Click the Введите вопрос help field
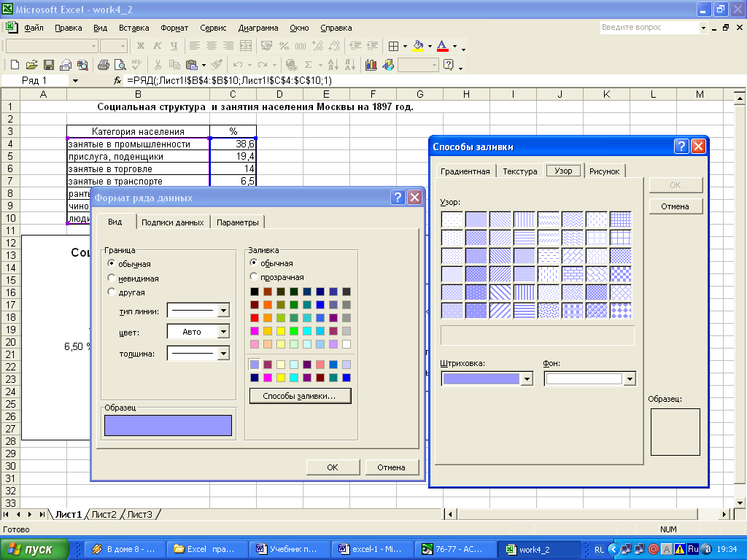 point(649,28)
